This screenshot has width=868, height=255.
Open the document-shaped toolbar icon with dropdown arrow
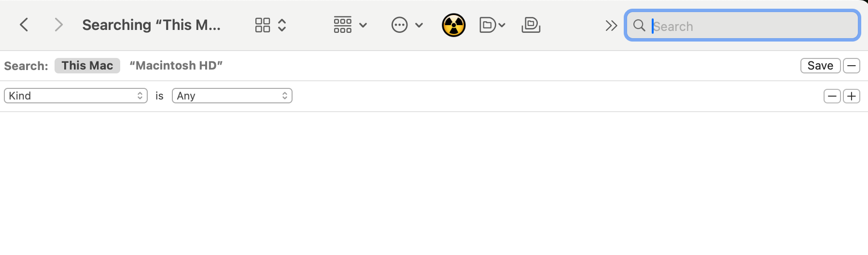492,25
